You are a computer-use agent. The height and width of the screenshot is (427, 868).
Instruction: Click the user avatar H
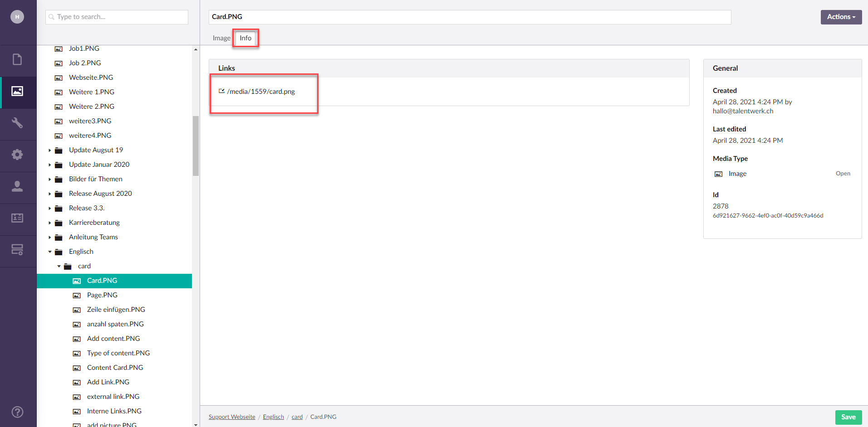click(17, 17)
